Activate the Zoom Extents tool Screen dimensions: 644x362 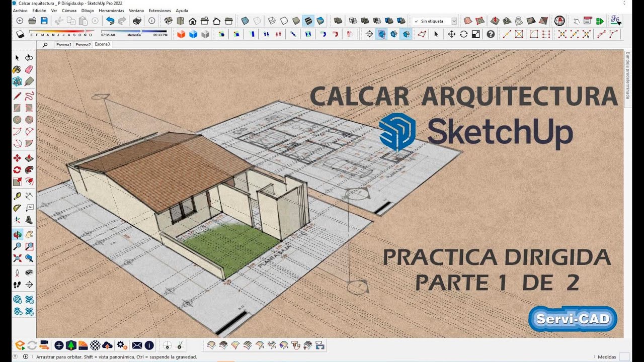point(17,258)
